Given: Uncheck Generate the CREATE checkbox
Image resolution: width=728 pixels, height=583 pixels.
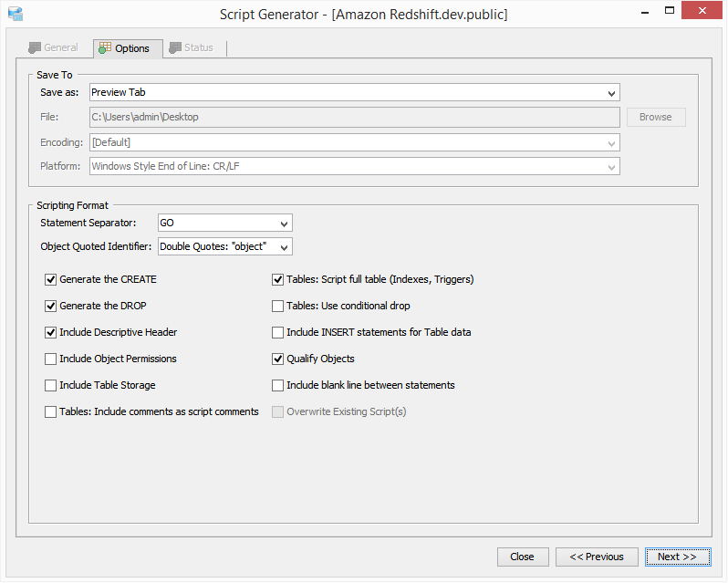Looking at the screenshot, I should (51, 280).
